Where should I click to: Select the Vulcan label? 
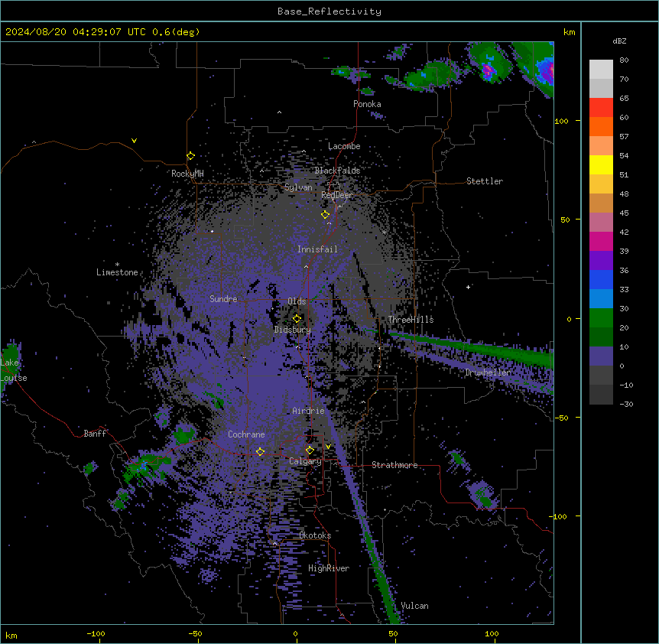tap(414, 606)
